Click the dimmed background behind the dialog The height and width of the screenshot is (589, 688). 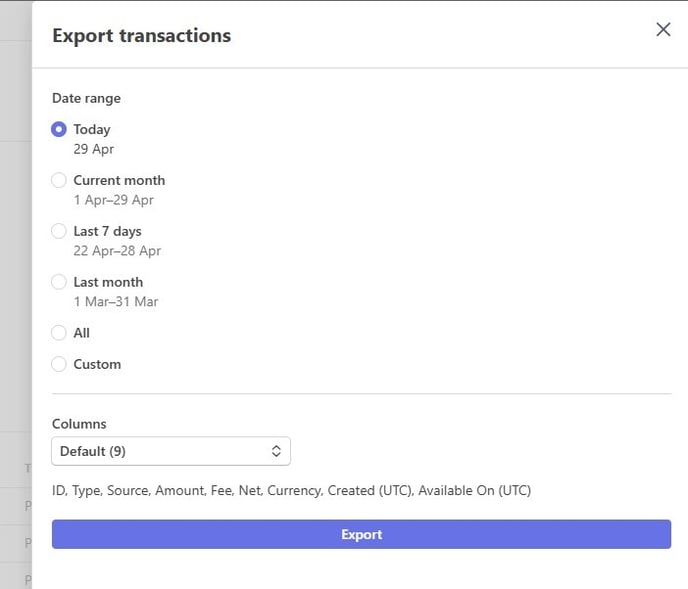pos(15,263)
